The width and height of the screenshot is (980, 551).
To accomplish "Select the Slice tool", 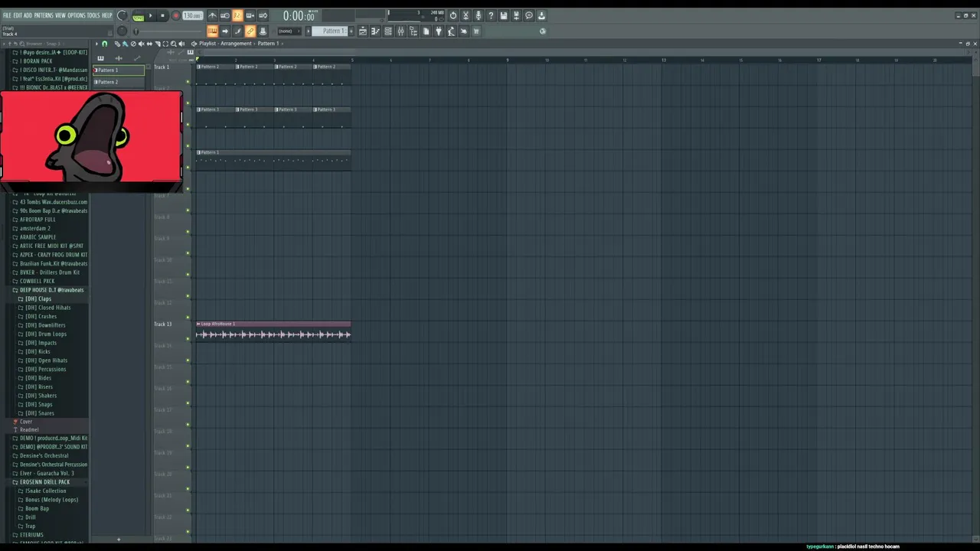I will [x=158, y=44].
